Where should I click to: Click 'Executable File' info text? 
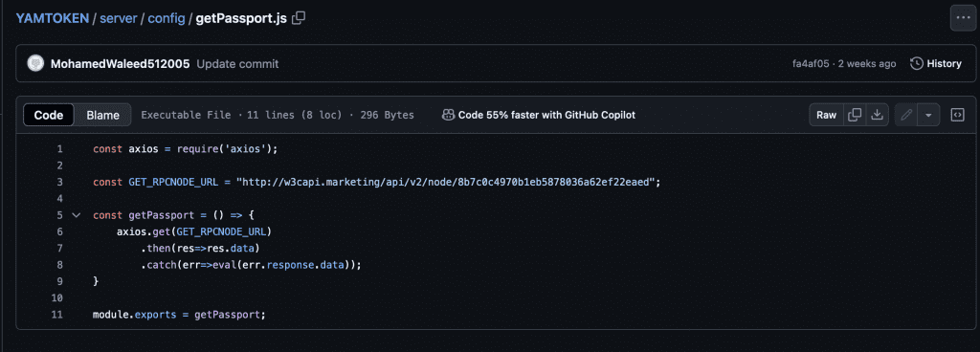pos(186,115)
